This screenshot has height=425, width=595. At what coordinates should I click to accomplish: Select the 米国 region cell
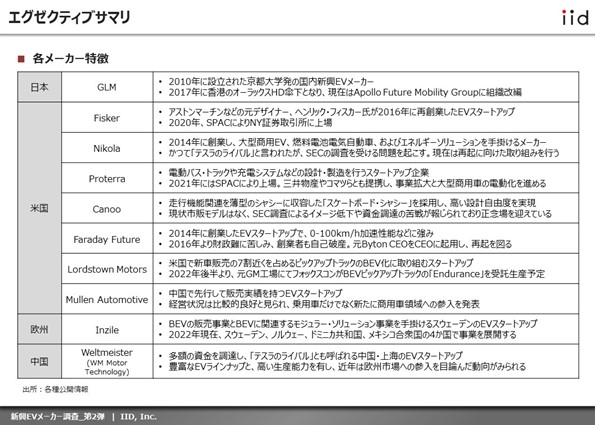[39, 208]
